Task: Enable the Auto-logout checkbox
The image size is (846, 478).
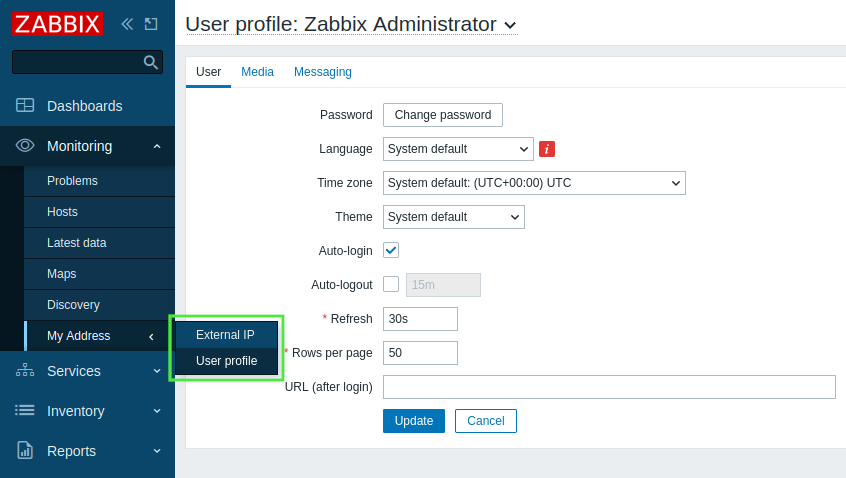Action: (x=391, y=284)
